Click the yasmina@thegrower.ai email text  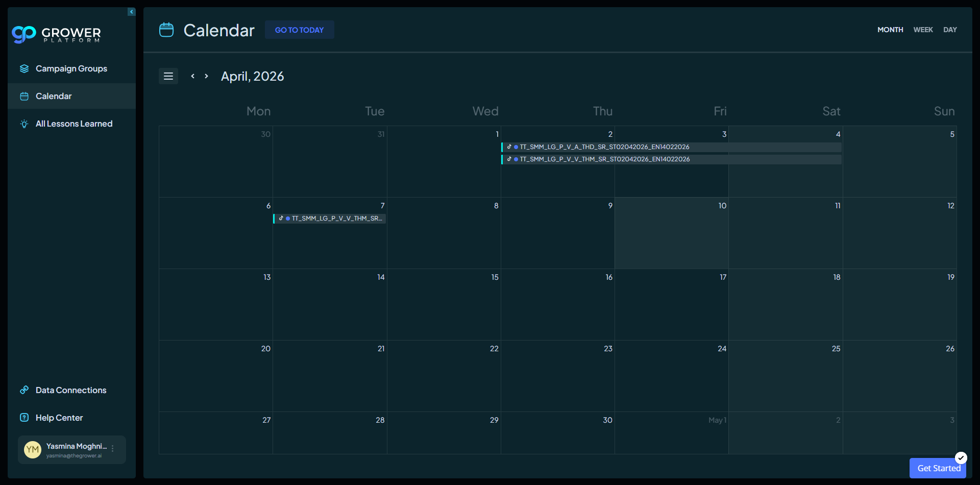click(x=74, y=456)
